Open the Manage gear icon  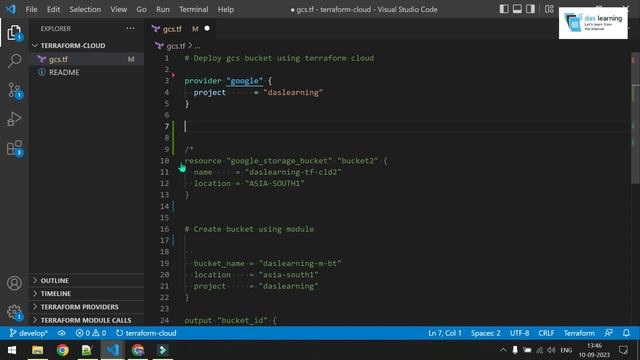point(14,312)
